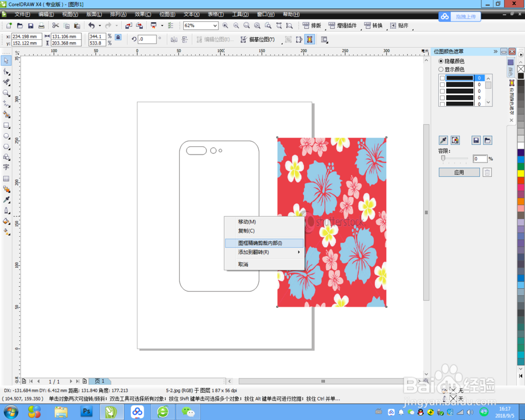Click the 描摹位图(T) button

point(257,39)
